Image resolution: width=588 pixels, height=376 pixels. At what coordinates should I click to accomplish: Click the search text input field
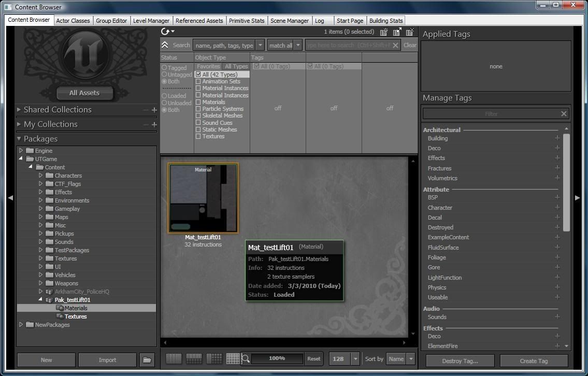pyautogui.click(x=349, y=46)
